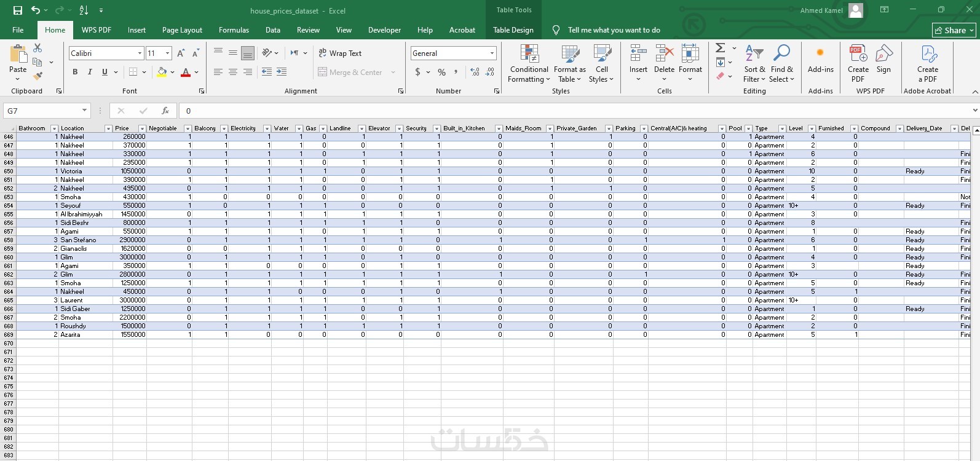This screenshot has height=461, width=980.
Task: Click the lightbulb Tell me icon
Action: tap(556, 30)
